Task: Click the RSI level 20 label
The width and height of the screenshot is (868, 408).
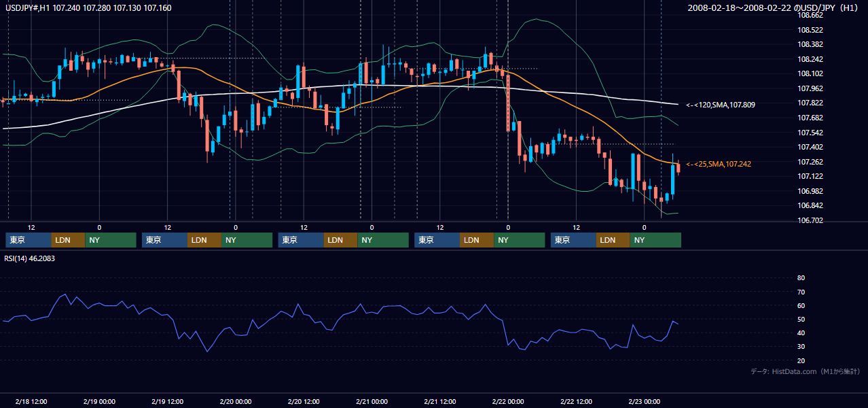Action: click(801, 360)
